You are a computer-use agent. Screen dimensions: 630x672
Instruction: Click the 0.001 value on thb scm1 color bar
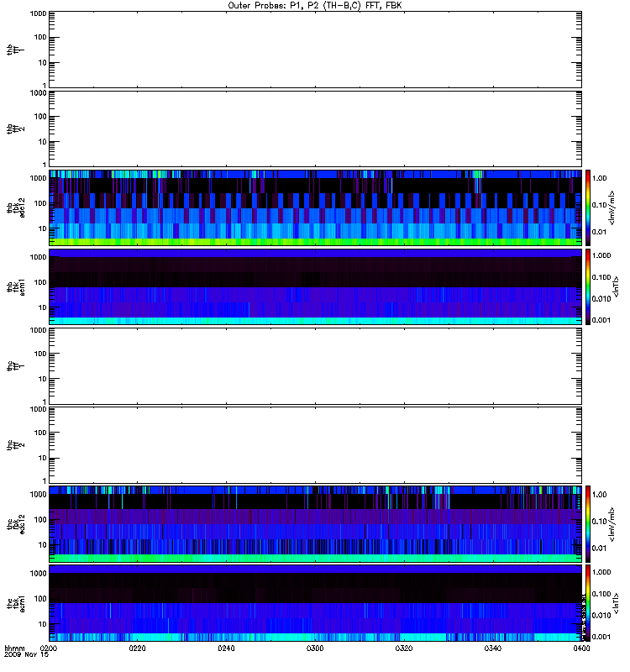601,320
